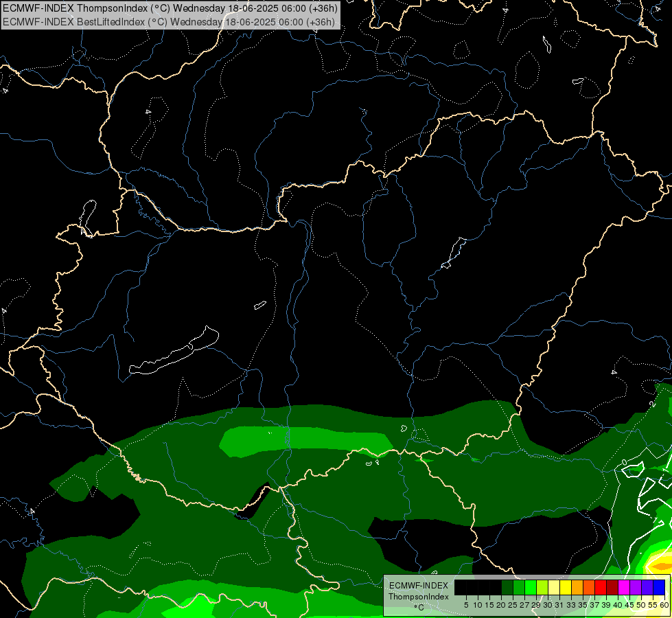Select the pure yellow 31–33 legend swatch
The width and height of the screenshot is (672, 618).
566,587
